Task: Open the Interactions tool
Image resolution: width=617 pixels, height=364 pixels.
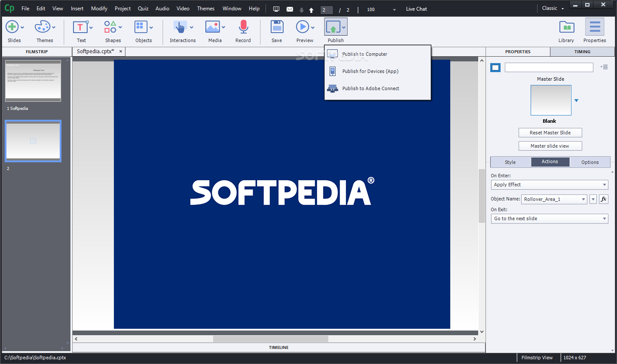Action: click(x=180, y=27)
